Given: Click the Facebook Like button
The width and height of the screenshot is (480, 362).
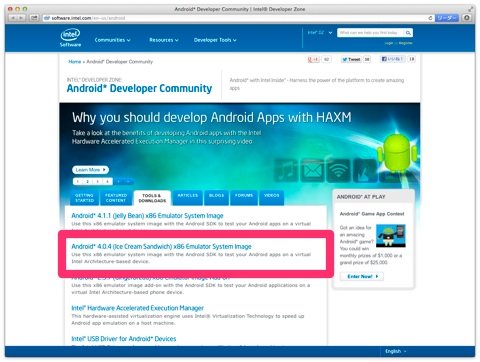Looking at the screenshot, I should pyautogui.click(x=393, y=59).
